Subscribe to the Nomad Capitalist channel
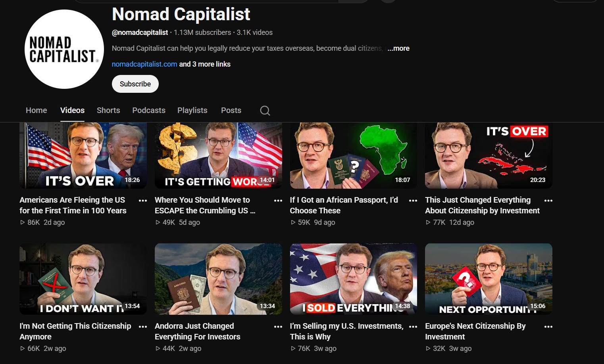 pyautogui.click(x=135, y=84)
